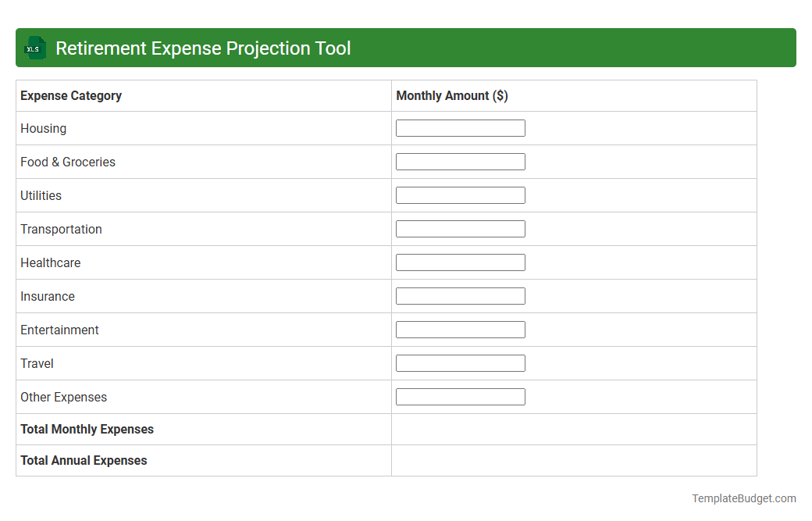Click the Food & Groceries amount field
This screenshot has width=812, height=521.
tap(460, 161)
